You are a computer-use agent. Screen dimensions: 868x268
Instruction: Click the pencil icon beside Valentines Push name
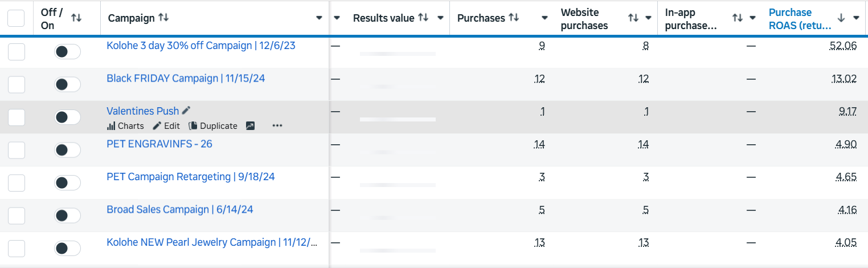[x=186, y=111]
